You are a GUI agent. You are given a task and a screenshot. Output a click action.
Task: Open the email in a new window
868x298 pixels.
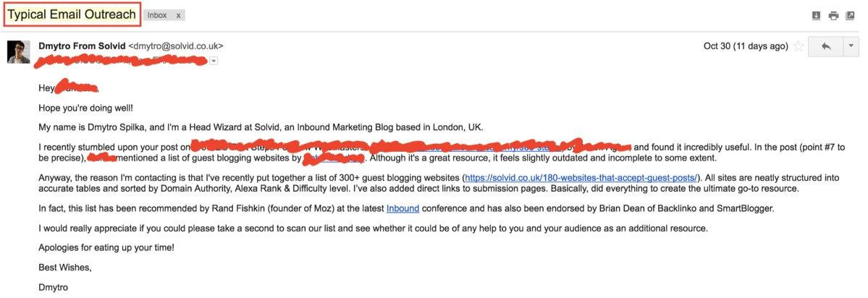pyautogui.click(x=851, y=15)
